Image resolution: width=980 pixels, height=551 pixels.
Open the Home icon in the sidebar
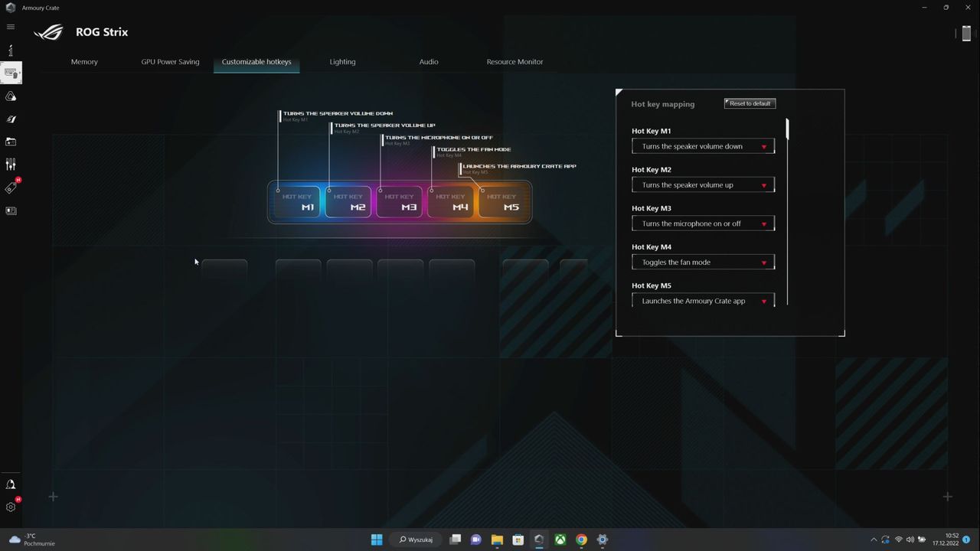(11, 51)
